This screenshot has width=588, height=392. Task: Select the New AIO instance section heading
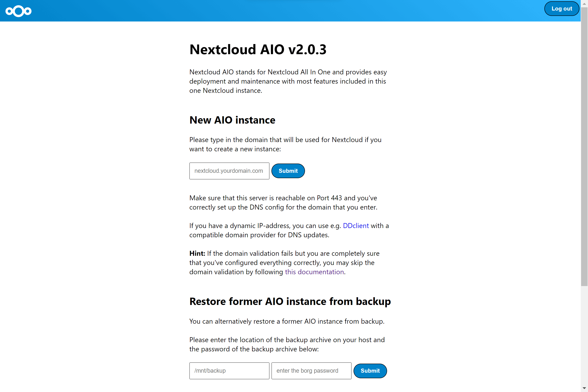pos(232,120)
